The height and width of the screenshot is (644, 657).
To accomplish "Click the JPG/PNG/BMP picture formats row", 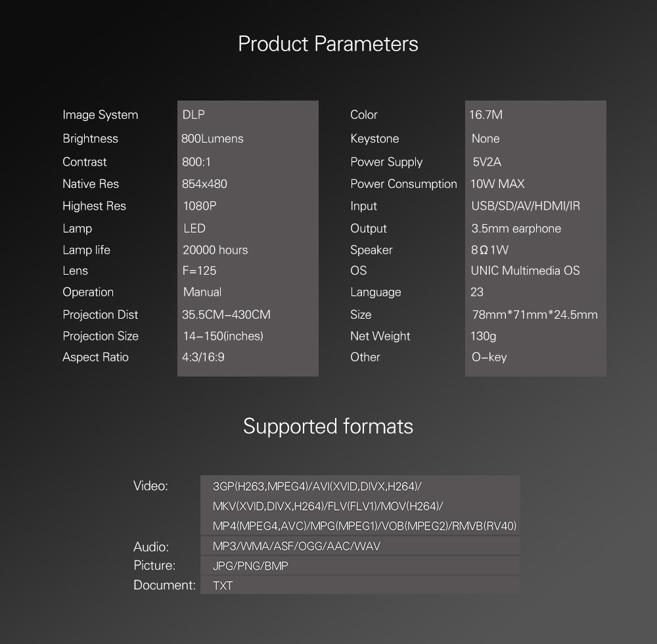I will (x=250, y=566).
